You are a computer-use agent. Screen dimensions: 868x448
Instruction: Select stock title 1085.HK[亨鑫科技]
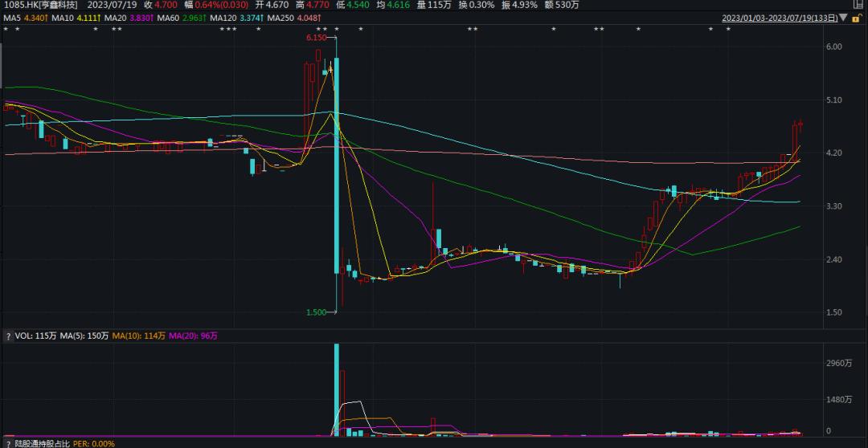(41, 5)
